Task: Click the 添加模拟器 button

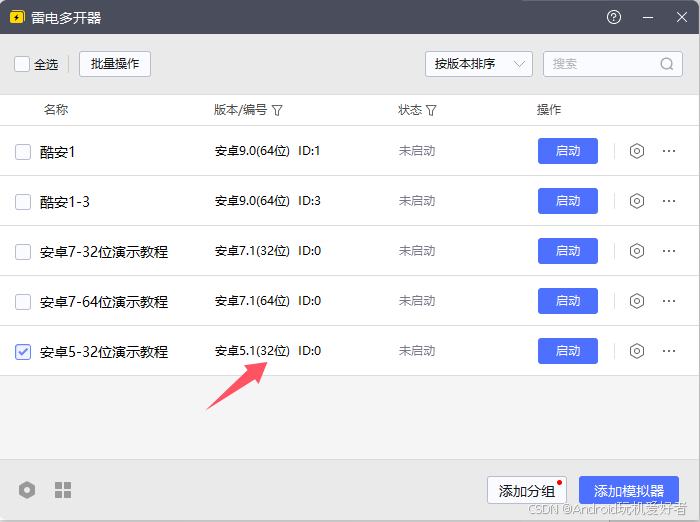Action: (629, 490)
